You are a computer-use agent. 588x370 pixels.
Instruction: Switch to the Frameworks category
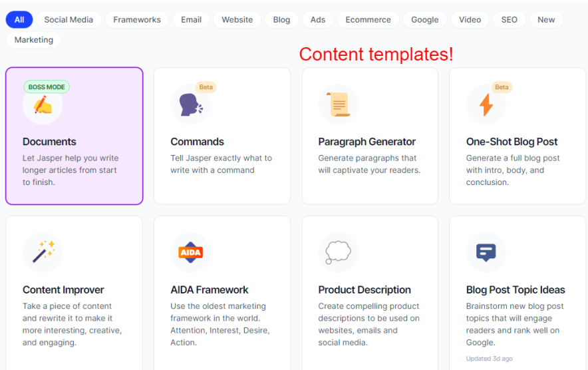click(x=137, y=20)
